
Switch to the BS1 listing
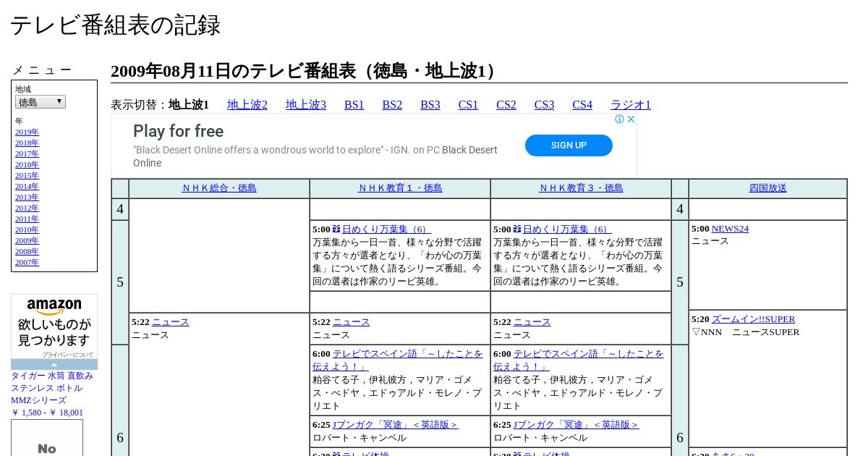point(354,105)
